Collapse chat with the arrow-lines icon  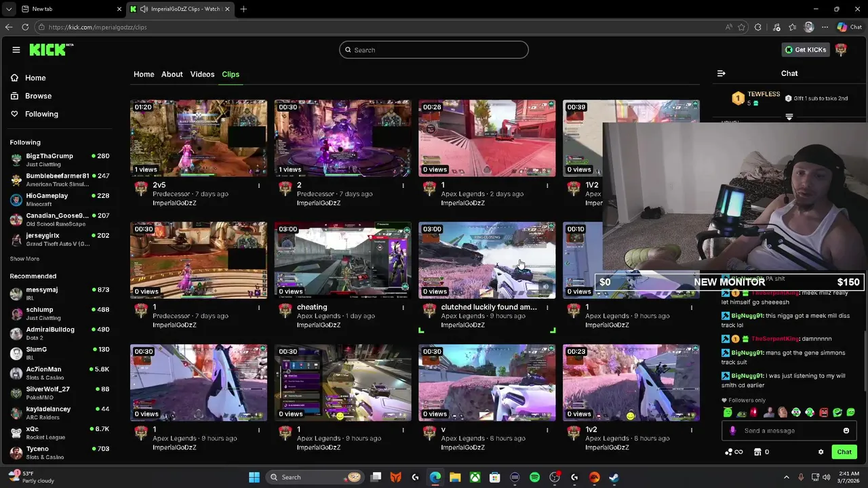[x=722, y=73]
